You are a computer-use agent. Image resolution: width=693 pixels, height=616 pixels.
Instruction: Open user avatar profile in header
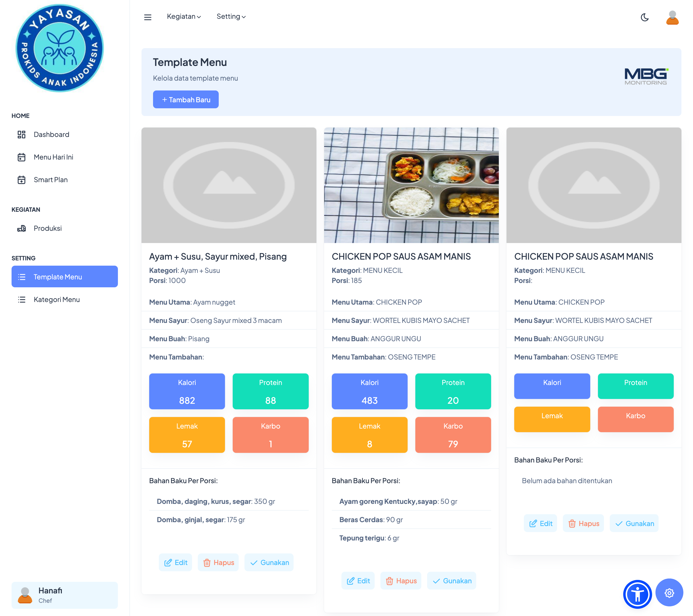(x=672, y=17)
